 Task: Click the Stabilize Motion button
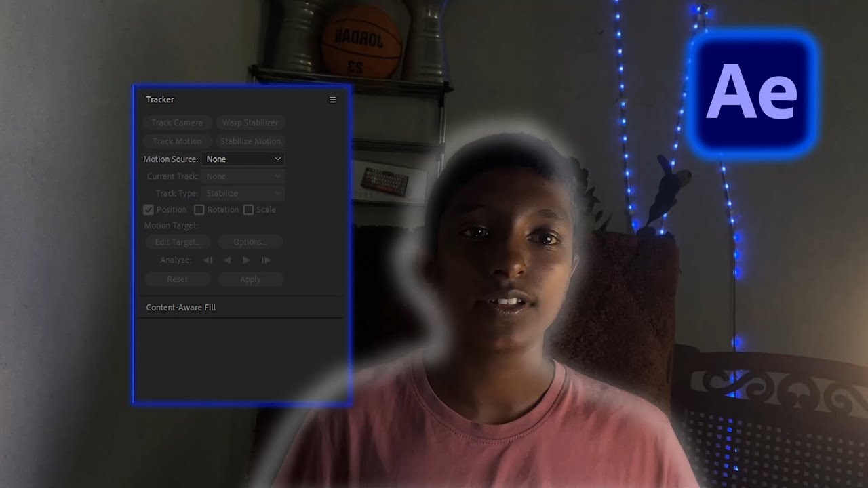tap(250, 141)
